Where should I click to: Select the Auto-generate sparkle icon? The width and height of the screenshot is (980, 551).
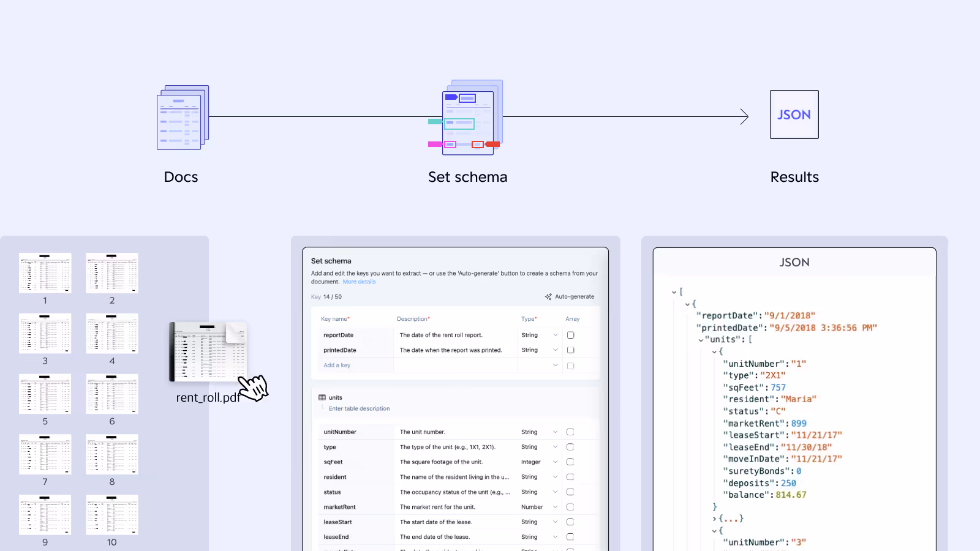click(548, 296)
